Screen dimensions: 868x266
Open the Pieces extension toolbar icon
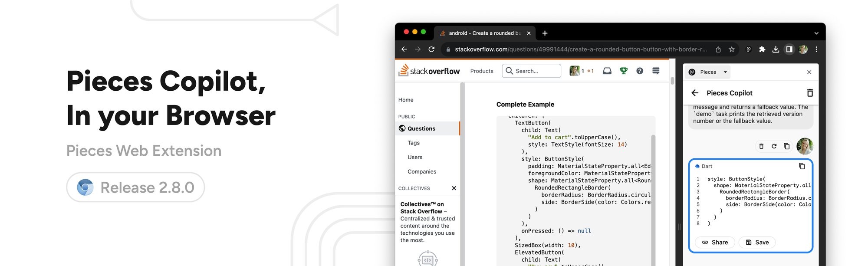(x=749, y=49)
